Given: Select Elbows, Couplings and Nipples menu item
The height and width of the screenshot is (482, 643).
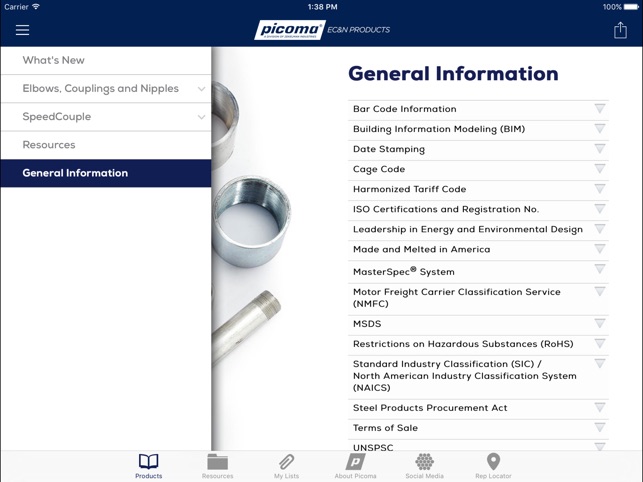Looking at the screenshot, I should click(106, 89).
